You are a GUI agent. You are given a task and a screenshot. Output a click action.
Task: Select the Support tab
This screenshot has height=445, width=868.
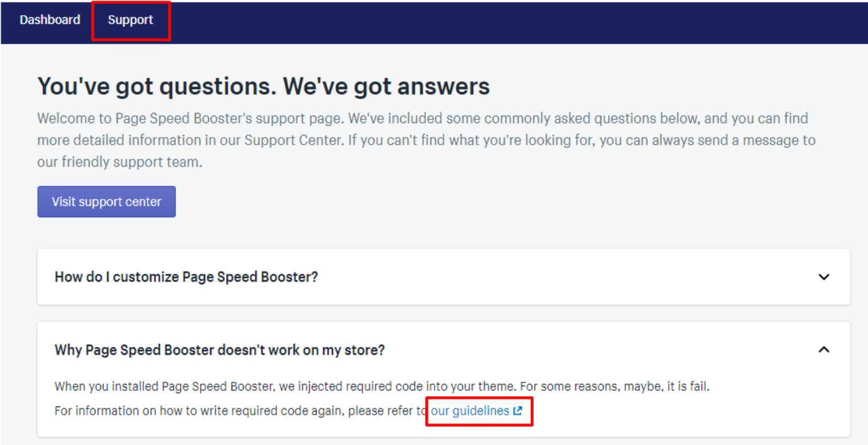[131, 20]
